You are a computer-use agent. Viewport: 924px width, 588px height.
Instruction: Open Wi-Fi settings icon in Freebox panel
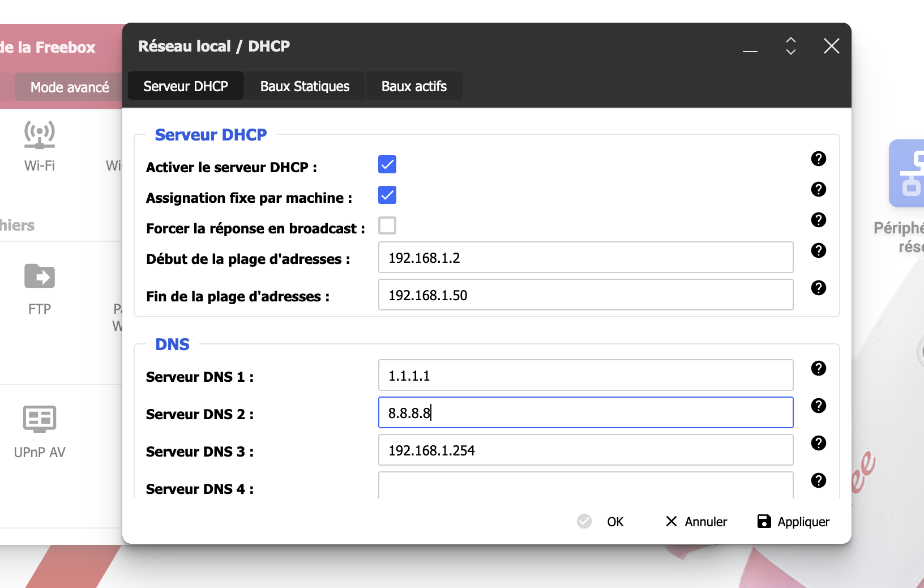pyautogui.click(x=40, y=135)
